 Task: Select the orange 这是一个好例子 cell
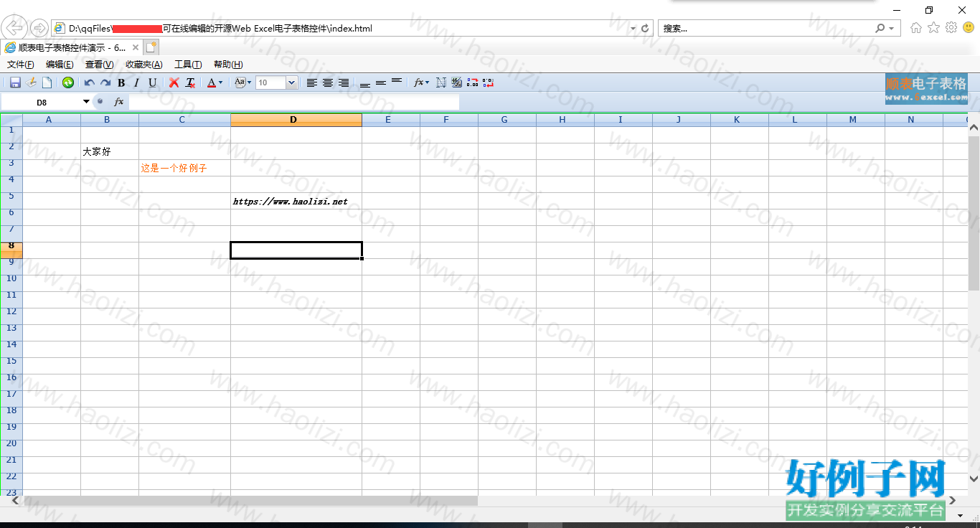click(x=184, y=168)
